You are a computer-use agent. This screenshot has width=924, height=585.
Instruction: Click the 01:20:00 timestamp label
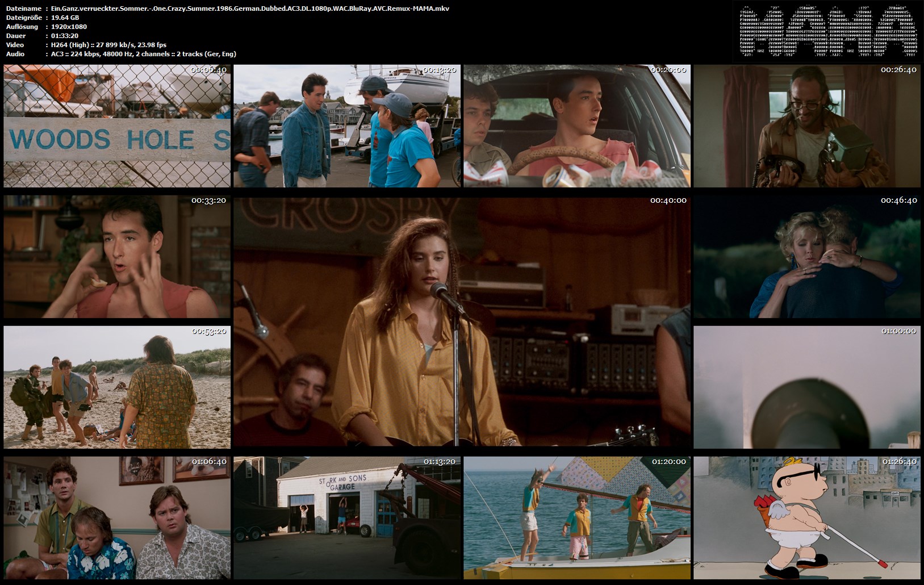click(x=668, y=462)
